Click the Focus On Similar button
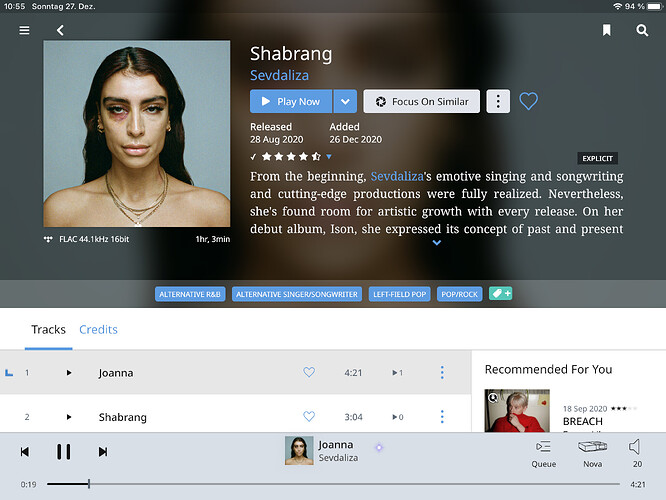This screenshot has height=500, width=666. tap(421, 101)
